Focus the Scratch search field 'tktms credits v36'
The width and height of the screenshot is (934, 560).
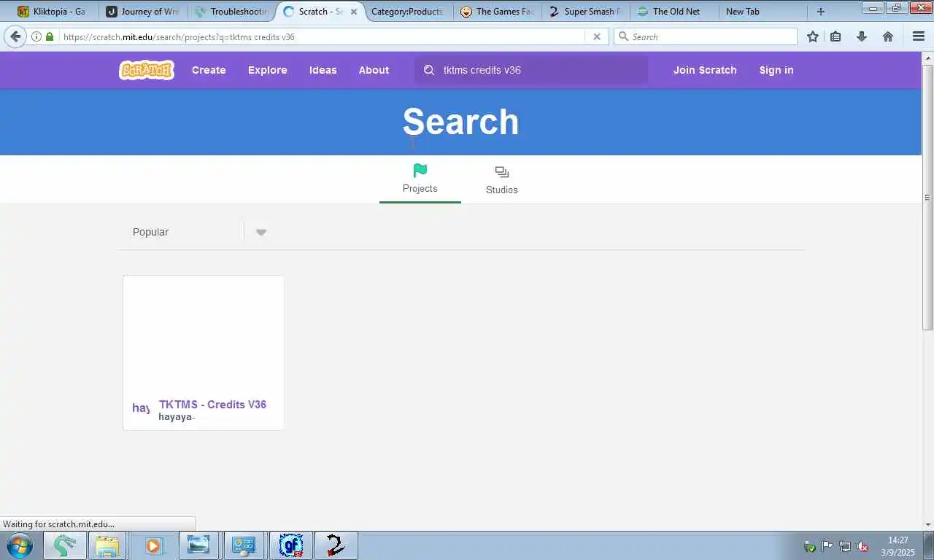pyautogui.click(x=531, y=70)
